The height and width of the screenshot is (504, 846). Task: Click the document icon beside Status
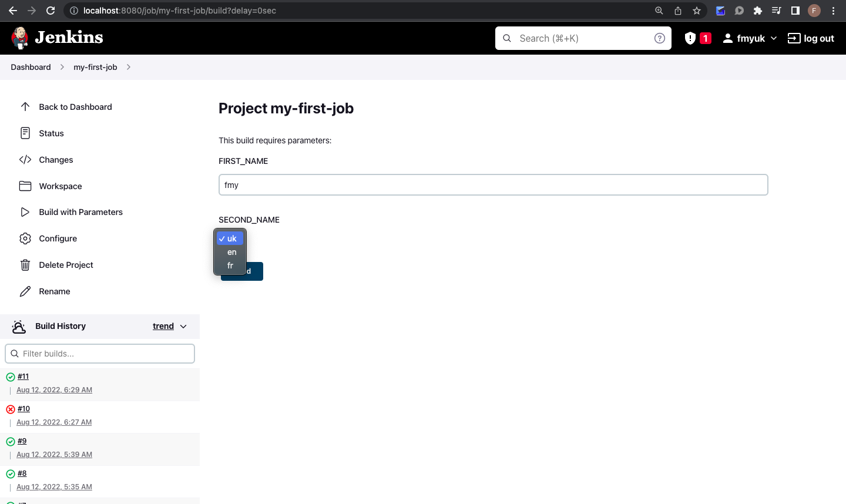pos(25,133)
